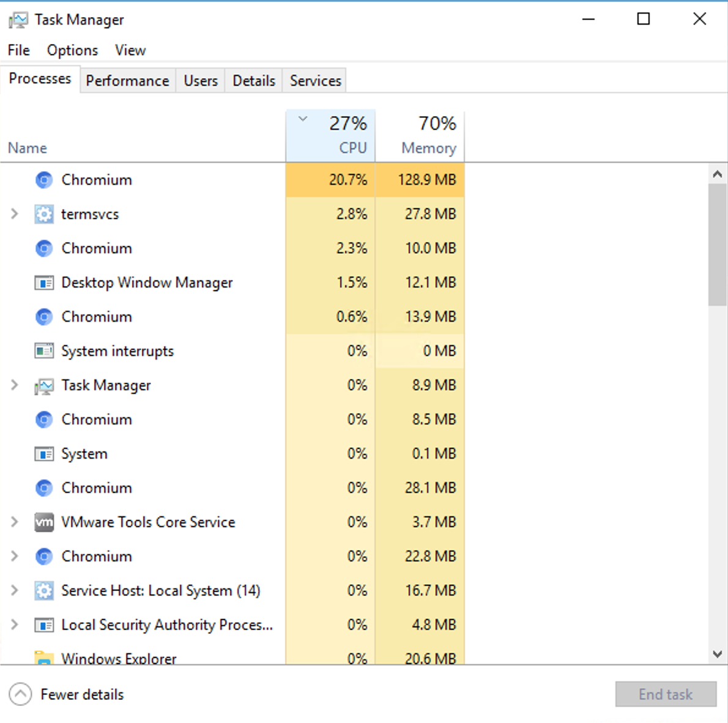Expand the Task Manager process group

tap(15, 385)
